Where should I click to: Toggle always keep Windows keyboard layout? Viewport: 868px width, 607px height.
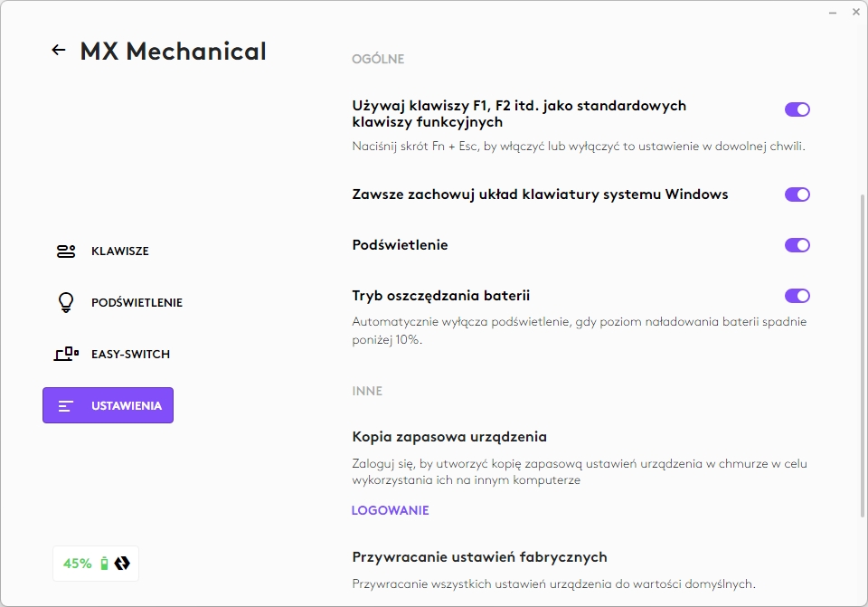pyautogui.click(x=797, y=194)
